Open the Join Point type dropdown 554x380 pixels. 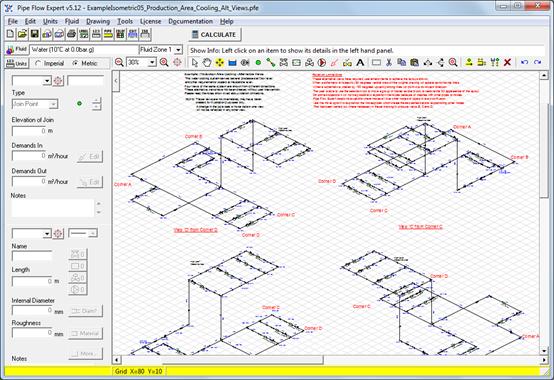point(53,104)
